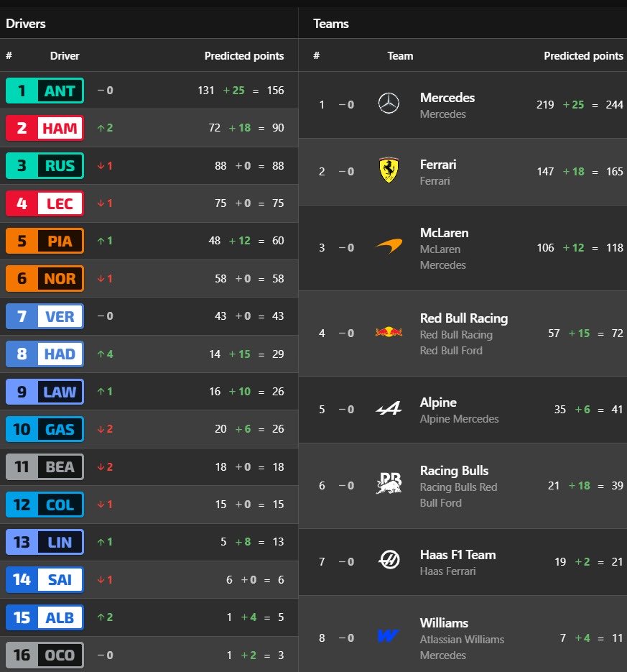Click the Mercedes team name
627x672 pixels.
(x=447, y=97)
